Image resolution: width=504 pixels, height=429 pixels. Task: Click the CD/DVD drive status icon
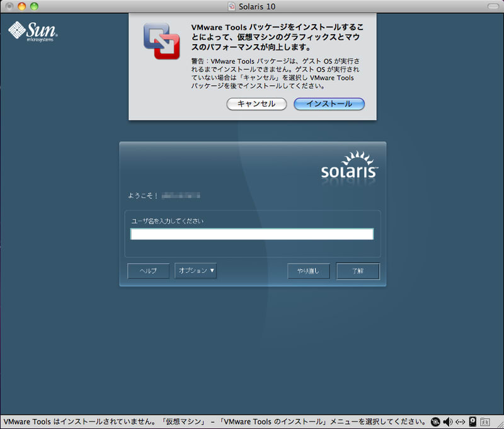435,421
